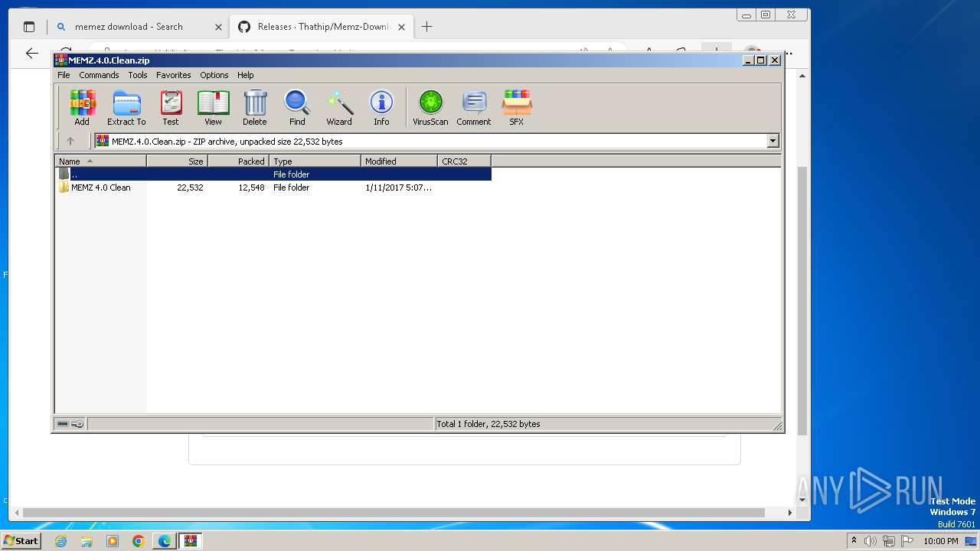Click the Edge taskbar icon

click(x=165, y=541)
